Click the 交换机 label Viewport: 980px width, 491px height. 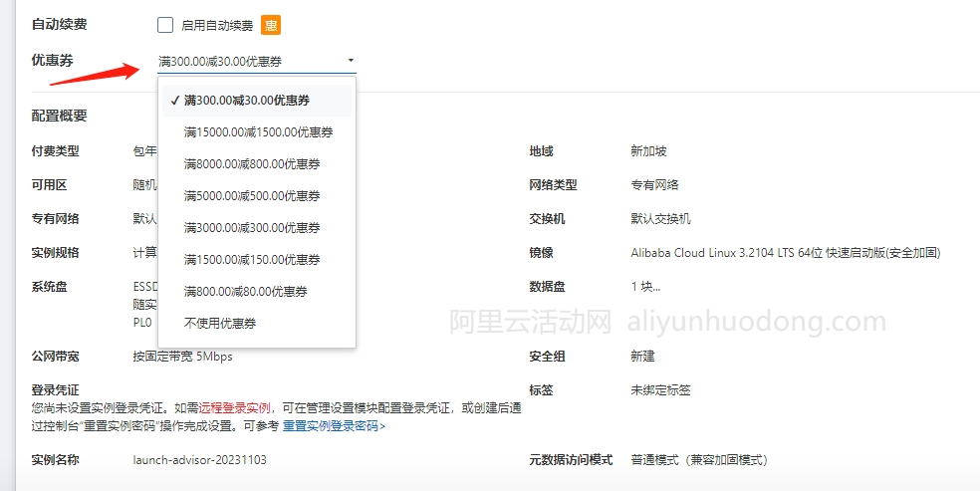coord(547,219)
